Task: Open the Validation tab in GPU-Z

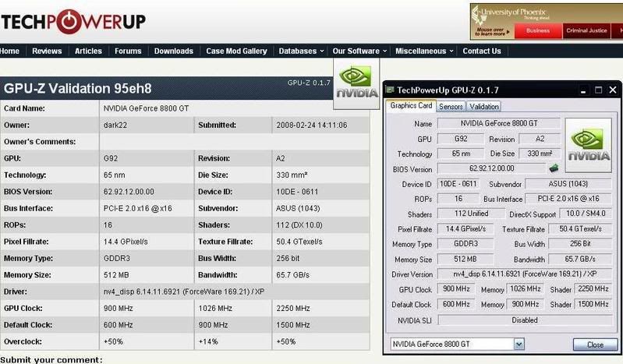Action: [x=484, y=107]
